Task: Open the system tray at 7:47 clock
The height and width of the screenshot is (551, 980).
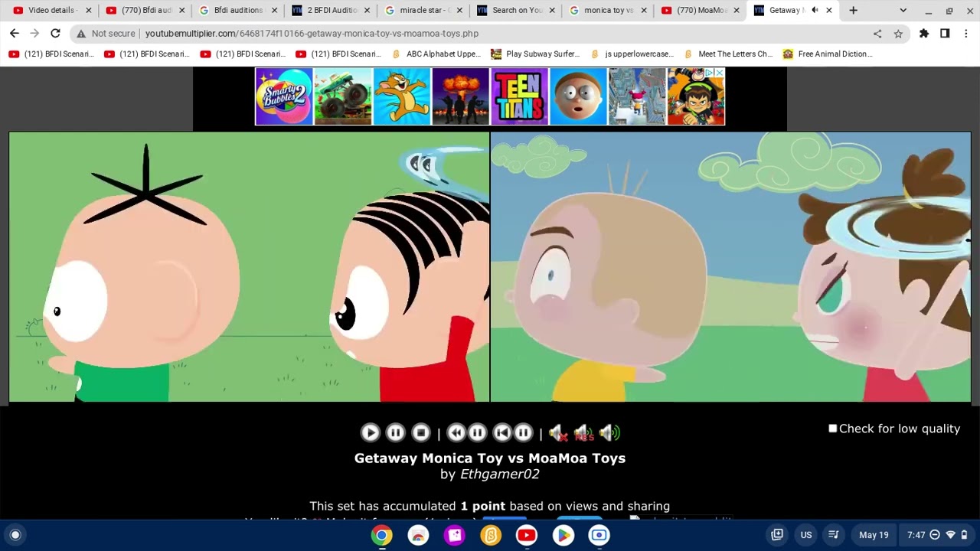Action: point(937,535)
